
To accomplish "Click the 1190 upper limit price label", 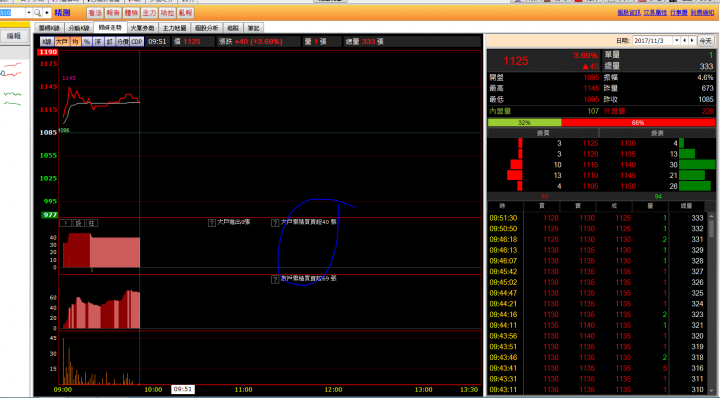I will (48, 52).
